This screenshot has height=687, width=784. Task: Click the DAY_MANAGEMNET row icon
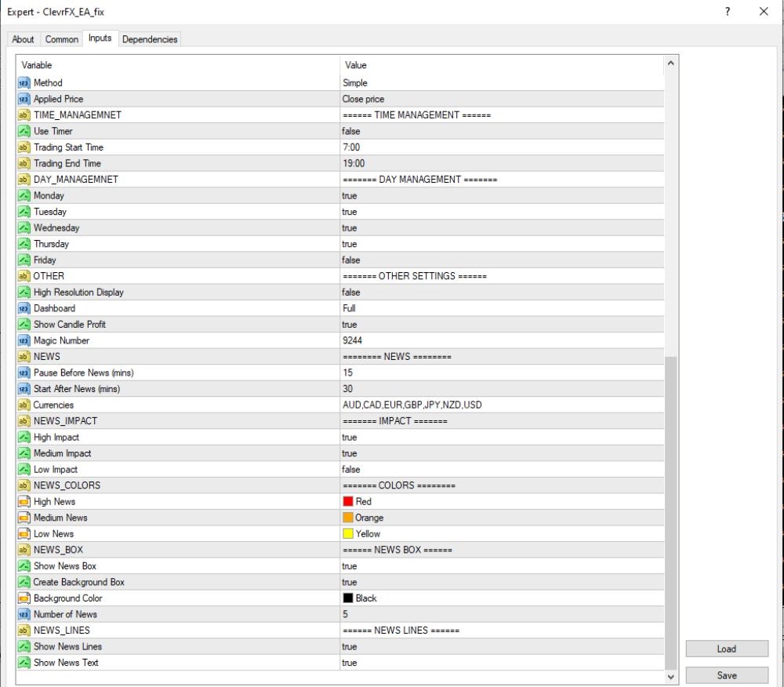point(24,180)
